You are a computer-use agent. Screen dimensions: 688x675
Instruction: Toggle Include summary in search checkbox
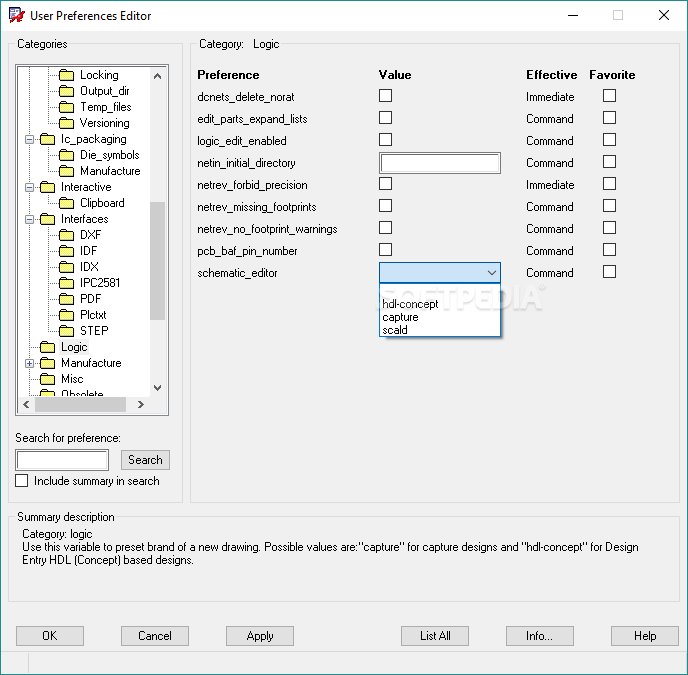coord(22,481)
